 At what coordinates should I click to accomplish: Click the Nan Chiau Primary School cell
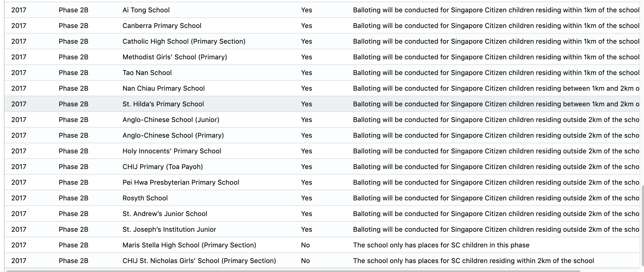click(x=163, y=88)
